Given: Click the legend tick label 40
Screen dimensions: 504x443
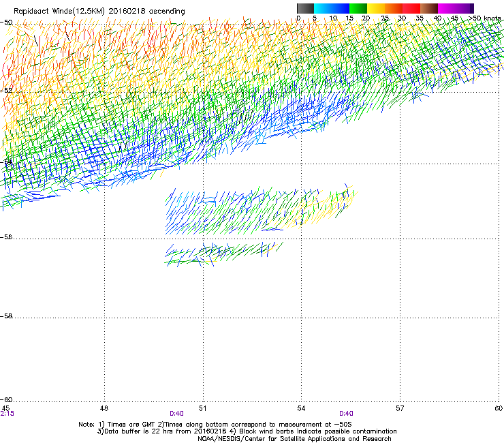Looking at the screenshot, I should coord(437,18).
